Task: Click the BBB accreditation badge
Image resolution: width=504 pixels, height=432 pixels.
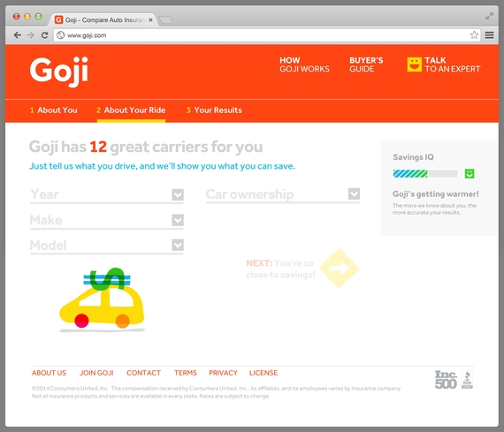Action: (x=468, y=380)
